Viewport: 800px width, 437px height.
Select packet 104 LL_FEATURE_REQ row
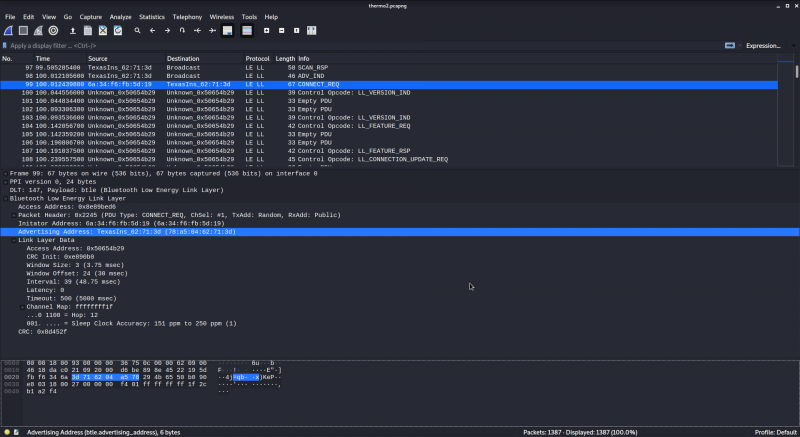click(x=389, y=126)
